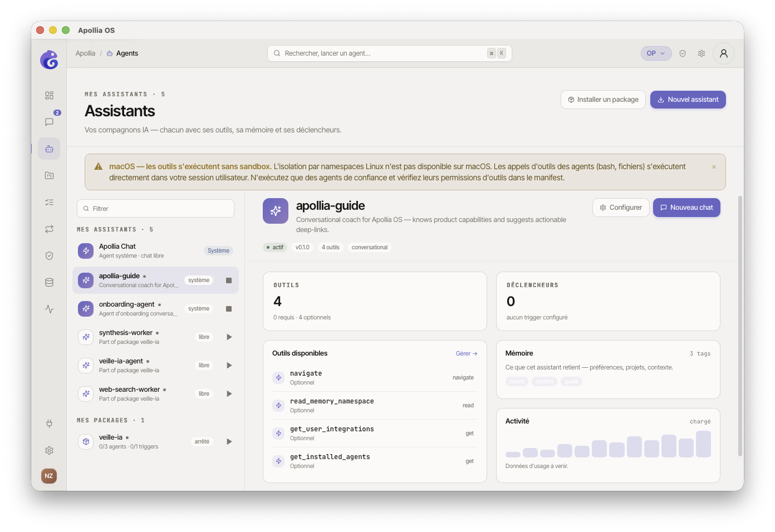Select Apollia Chat in the assistants list
775x532 pixels.
[x=155, y=251]
